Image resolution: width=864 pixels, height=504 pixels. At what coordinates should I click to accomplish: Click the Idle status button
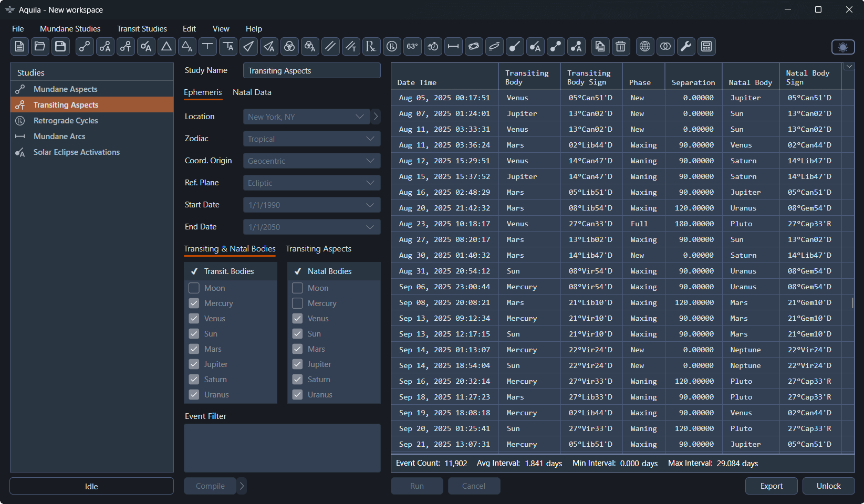(91, 486)
